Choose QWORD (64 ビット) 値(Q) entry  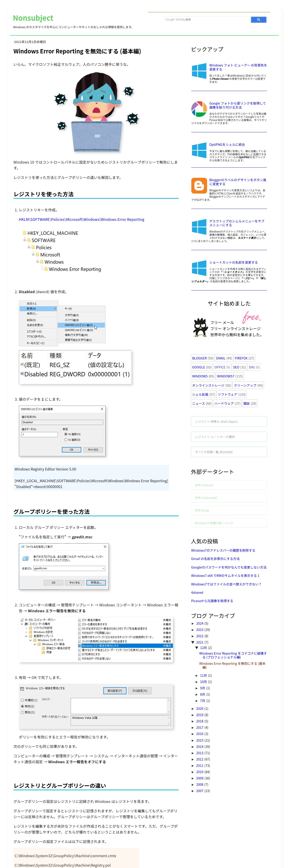(x=79, y=330)
